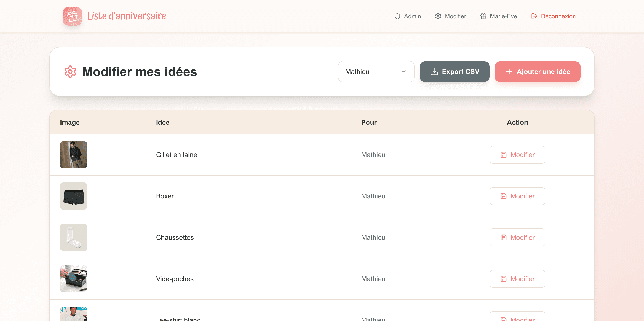Click the Vide-poches image thumbnail

[x=73, y=279]
